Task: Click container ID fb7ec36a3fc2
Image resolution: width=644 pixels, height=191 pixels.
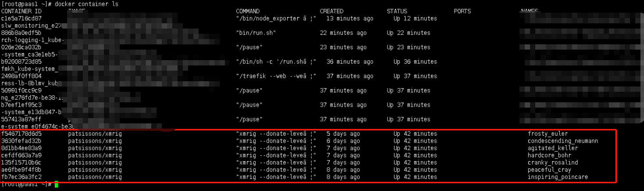Action: (21, 177)
